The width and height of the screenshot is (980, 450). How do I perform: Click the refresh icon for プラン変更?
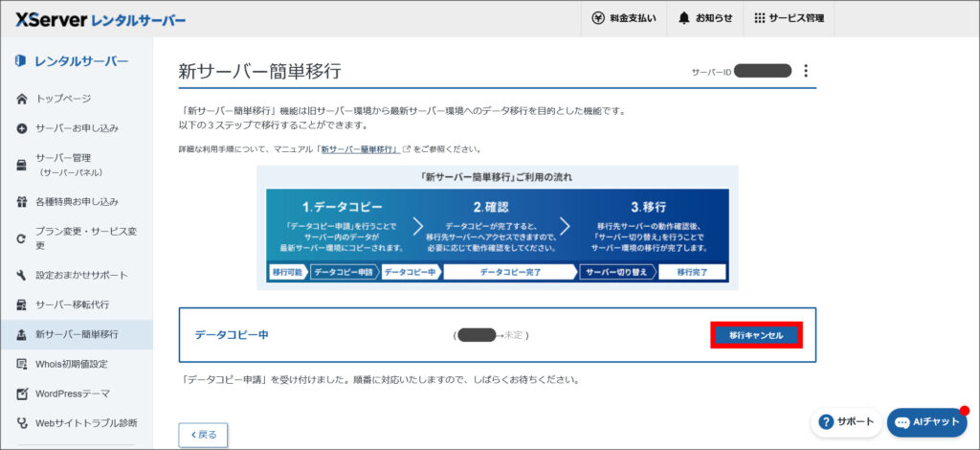point(22,238)
